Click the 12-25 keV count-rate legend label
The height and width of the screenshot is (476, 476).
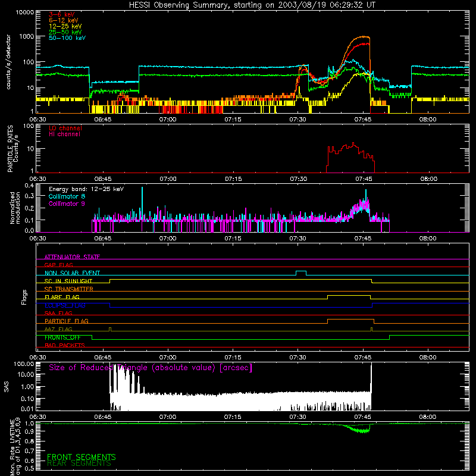tap(65, 26)
